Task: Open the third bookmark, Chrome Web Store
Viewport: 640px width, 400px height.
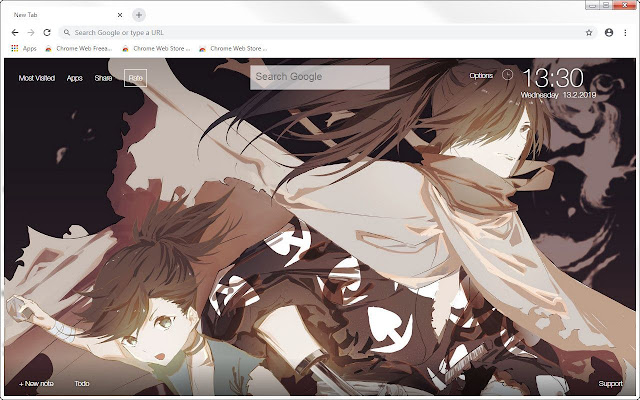Action: [233, 49]
